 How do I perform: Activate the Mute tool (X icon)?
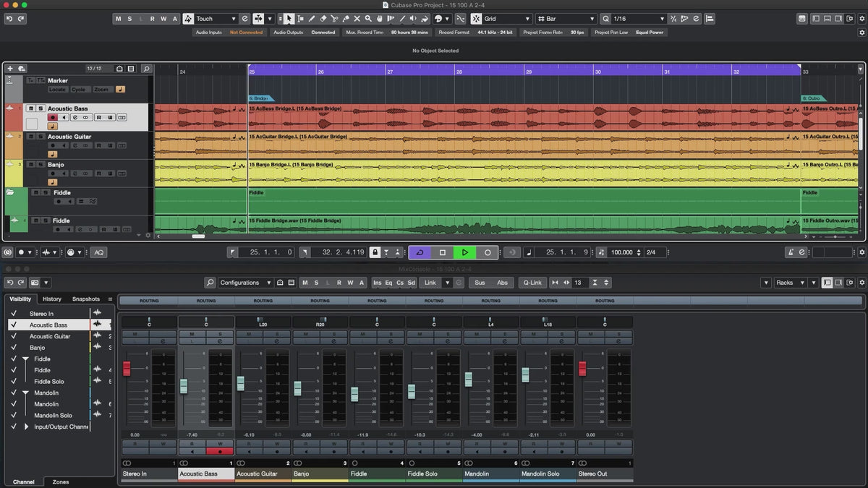tap(357, 19)
